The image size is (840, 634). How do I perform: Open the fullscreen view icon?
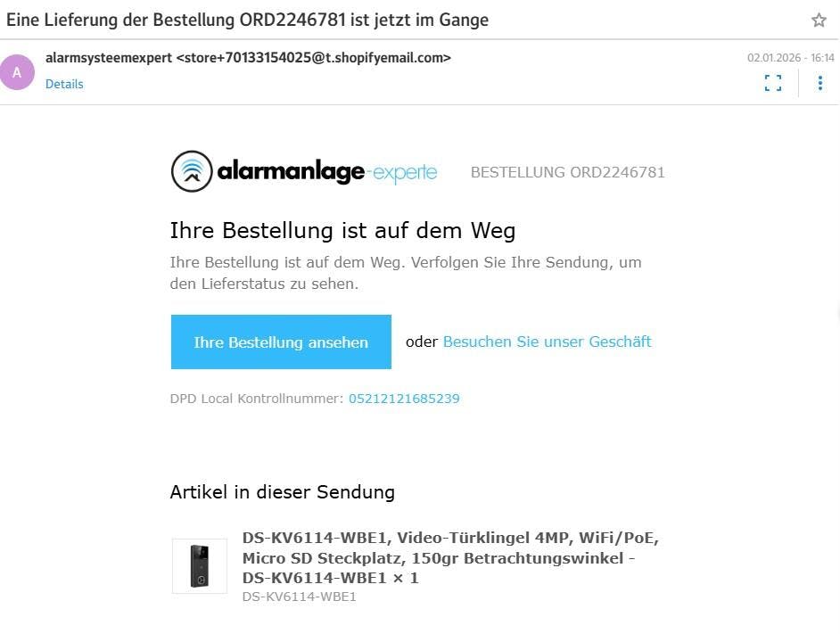pos(772,83)
